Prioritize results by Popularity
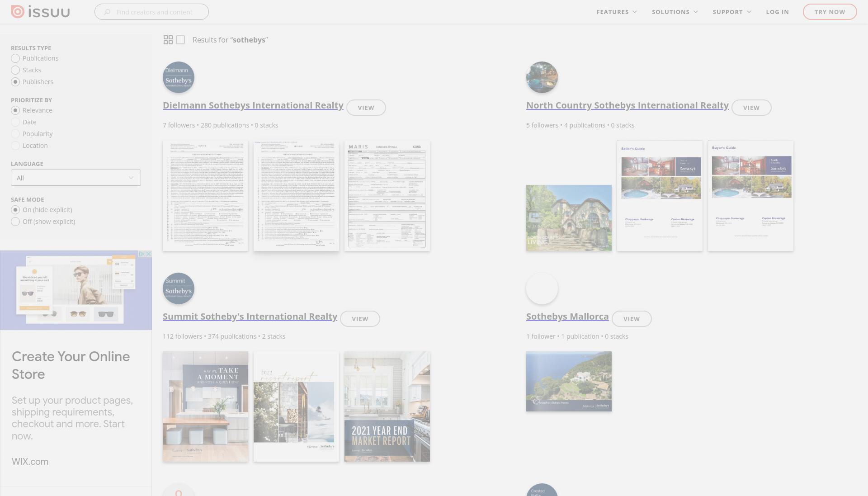Viewport: 868px width, 496px height. 15,134
